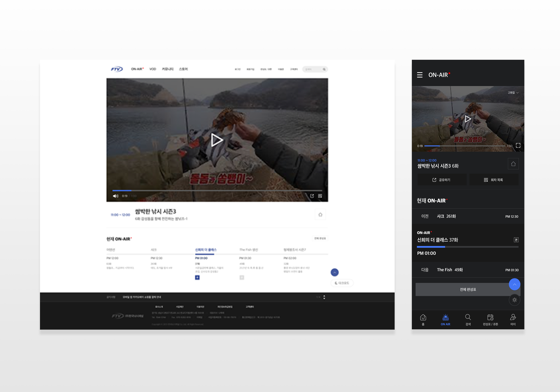Toggle reminder icon for 신희의 더 클래스 37화
This screenshot has height=392, width=560.
click(x=516, y=240)
